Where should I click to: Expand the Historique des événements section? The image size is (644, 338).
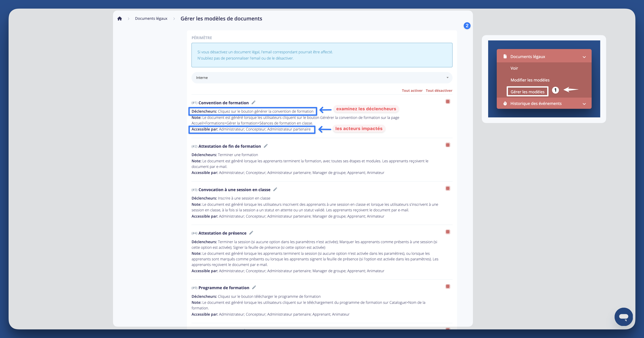(x=584, y=103)
